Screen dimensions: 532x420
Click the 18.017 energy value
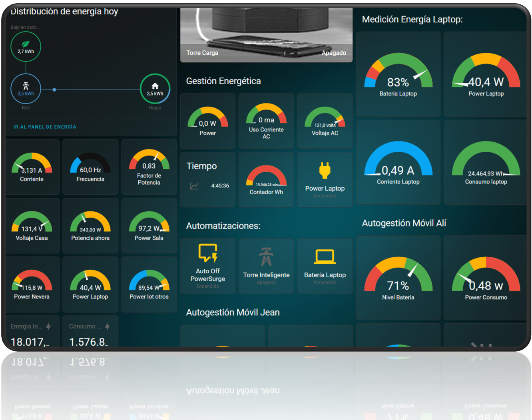30,342
